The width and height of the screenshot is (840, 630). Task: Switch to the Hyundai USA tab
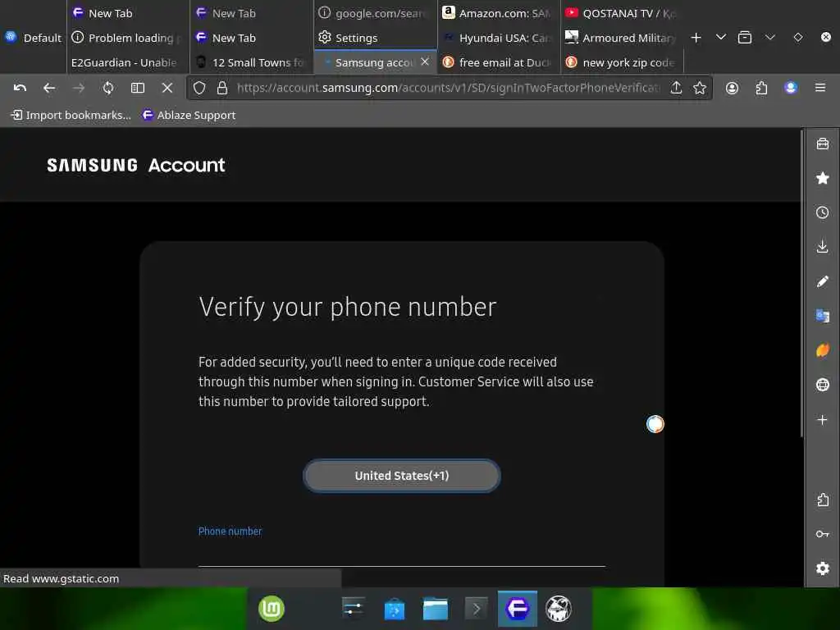(499, 38)
